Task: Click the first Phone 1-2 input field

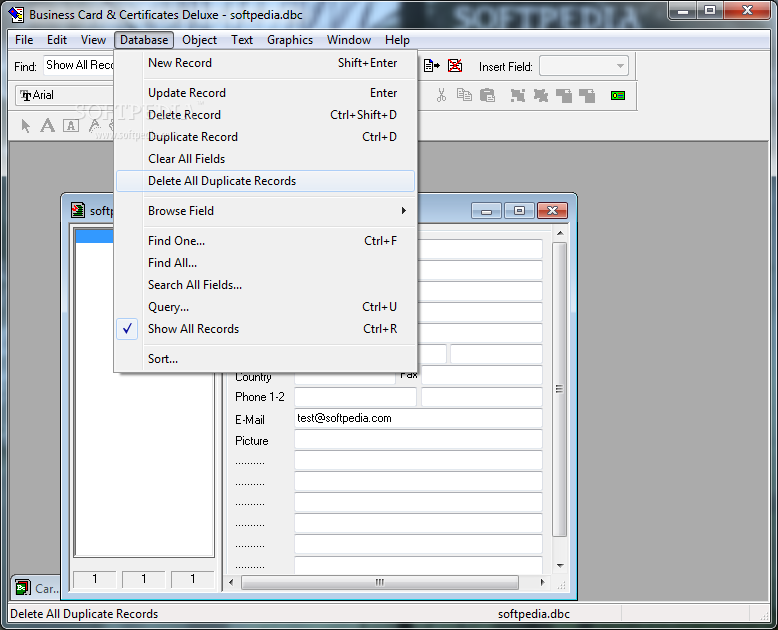Action: (355, 397)
